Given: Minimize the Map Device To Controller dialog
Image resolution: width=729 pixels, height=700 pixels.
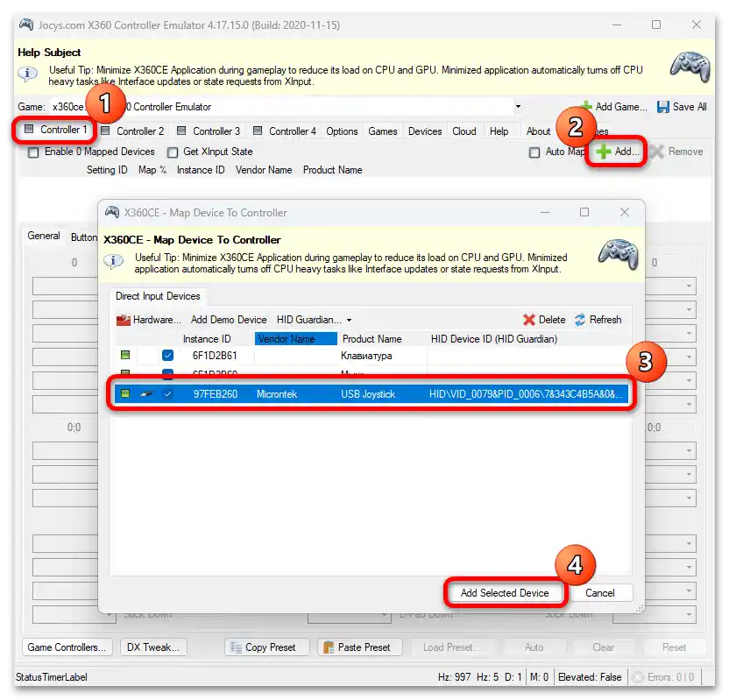Looking at the screenshot, I should (x=545, y=212).
